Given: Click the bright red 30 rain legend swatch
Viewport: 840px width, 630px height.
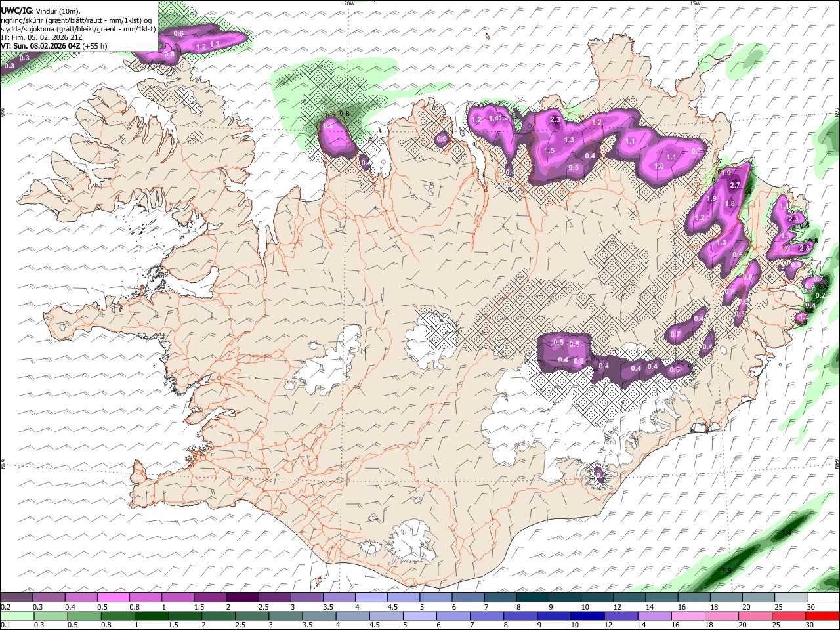Looking at the screenshot, I should point(822,616).
